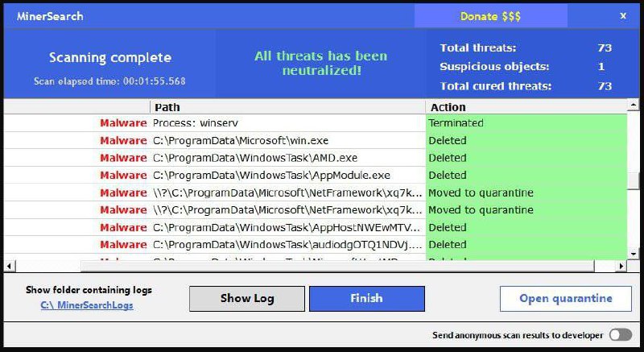Screen dimensions: 644x352
Task: Open quarantine folder button
Action: coord(565,298)
